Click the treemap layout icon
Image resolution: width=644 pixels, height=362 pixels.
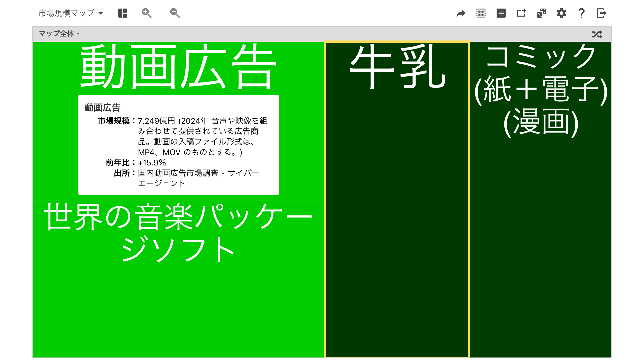123,13
